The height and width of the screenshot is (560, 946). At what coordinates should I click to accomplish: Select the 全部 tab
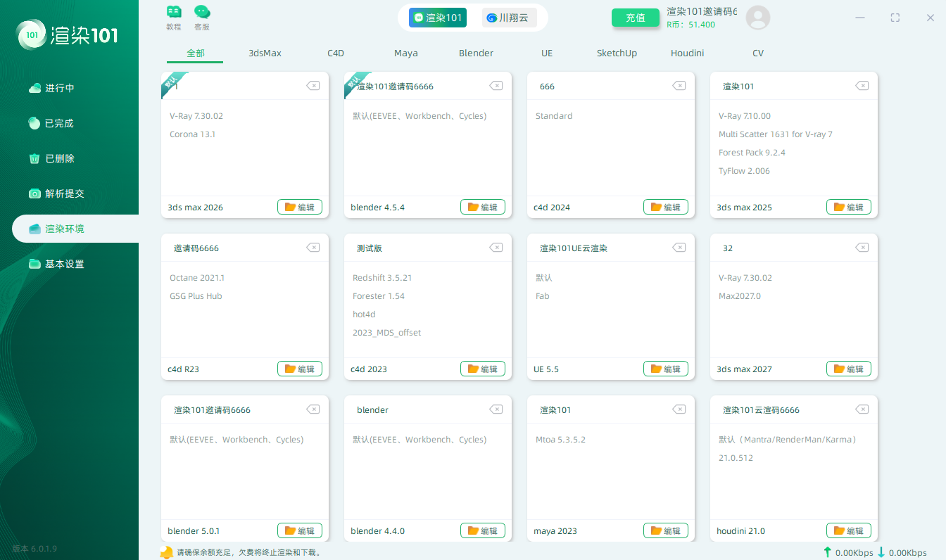point(195,53)
